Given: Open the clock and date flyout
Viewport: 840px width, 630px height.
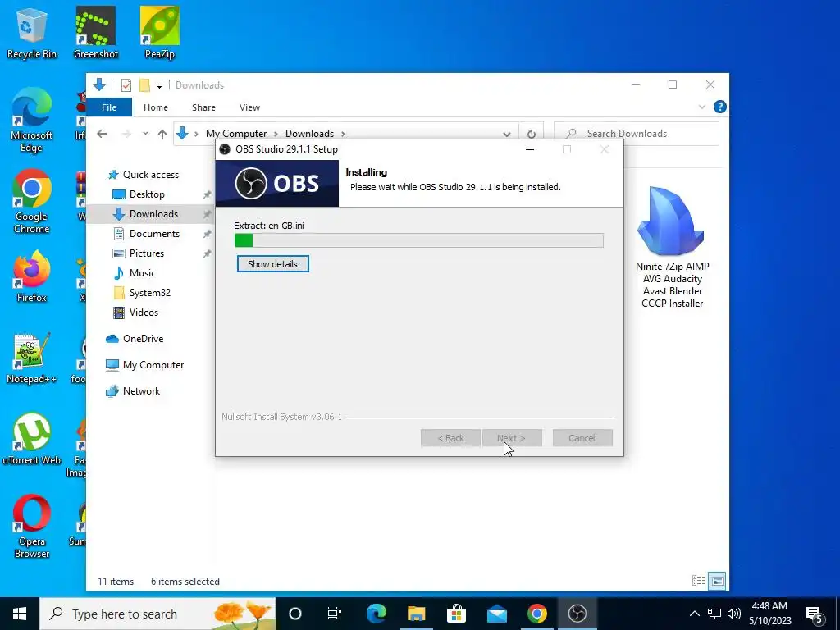Looking at the screenshot, I should coord(769,614).
